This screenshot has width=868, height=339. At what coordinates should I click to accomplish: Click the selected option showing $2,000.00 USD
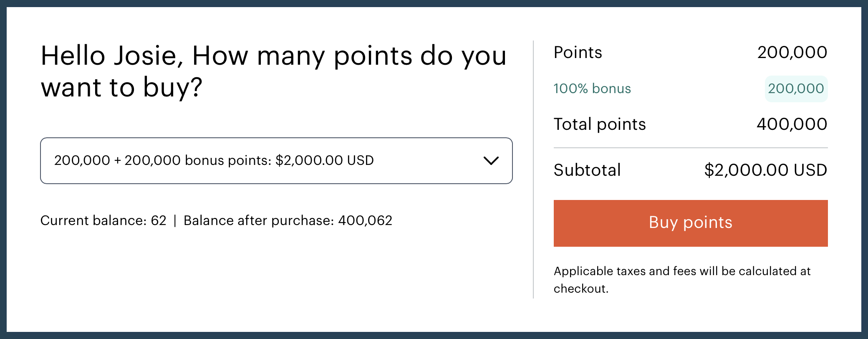click(x=214, y=160)
